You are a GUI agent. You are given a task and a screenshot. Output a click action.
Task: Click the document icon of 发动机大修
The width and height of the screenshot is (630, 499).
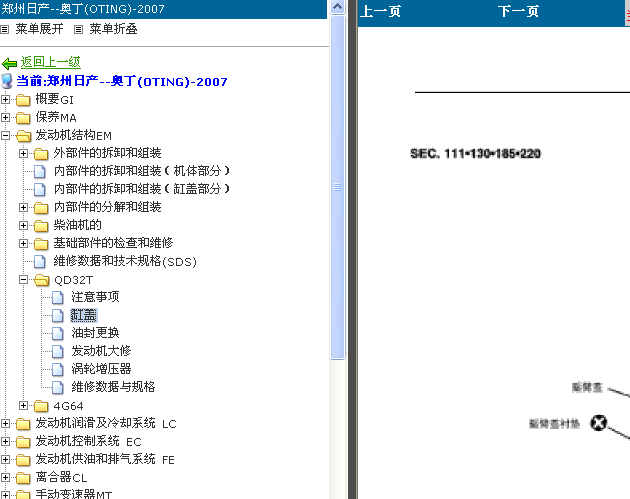58,352
